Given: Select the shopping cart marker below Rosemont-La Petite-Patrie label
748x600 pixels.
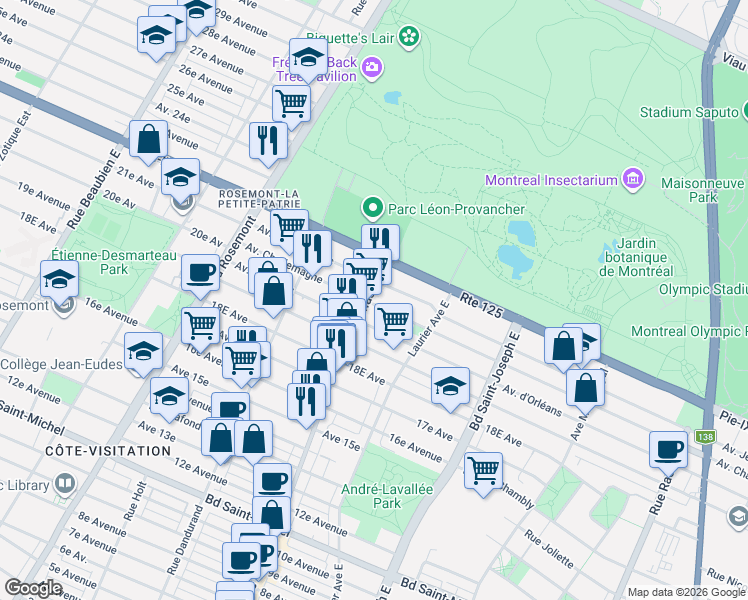Looking at the screenshot, I should 289,226.
